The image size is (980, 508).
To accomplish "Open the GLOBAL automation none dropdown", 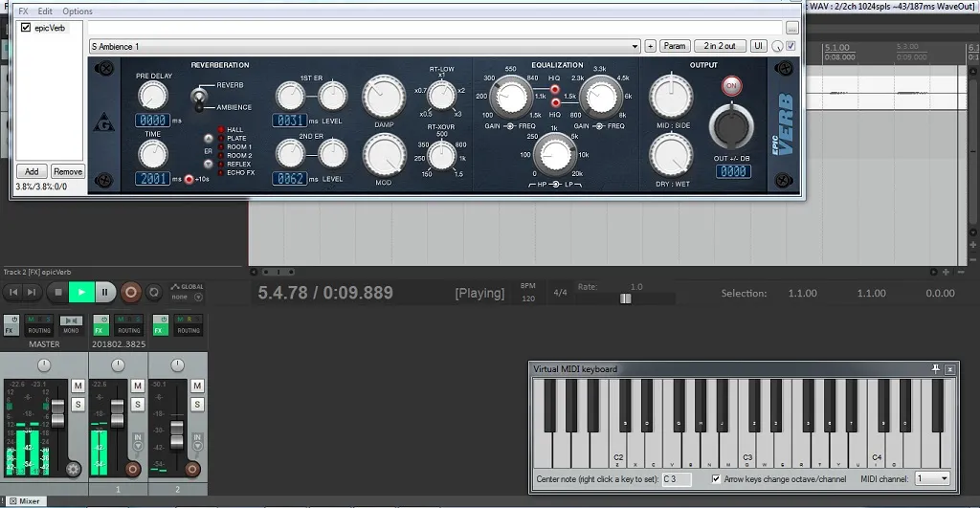I will click(189, 297).
